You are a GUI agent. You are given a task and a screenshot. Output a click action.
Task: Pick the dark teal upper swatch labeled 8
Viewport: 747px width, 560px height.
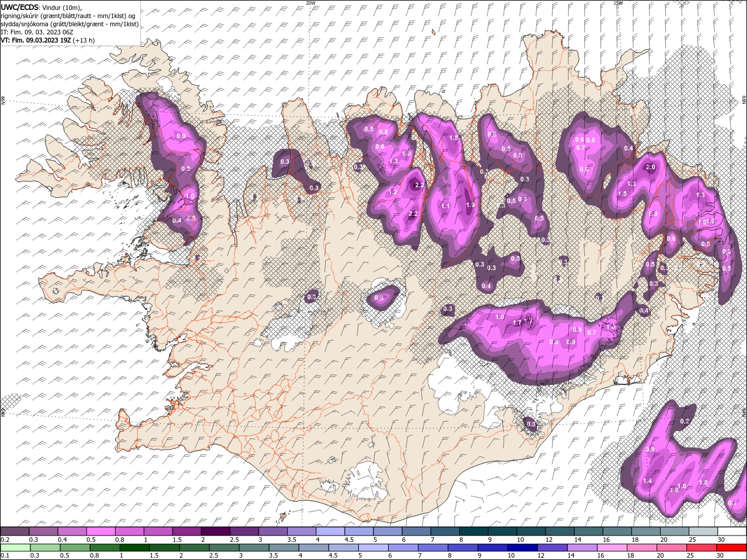pos(473,531)
